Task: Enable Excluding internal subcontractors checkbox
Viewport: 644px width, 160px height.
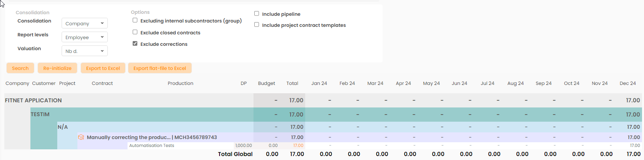Action: (135, 20)
